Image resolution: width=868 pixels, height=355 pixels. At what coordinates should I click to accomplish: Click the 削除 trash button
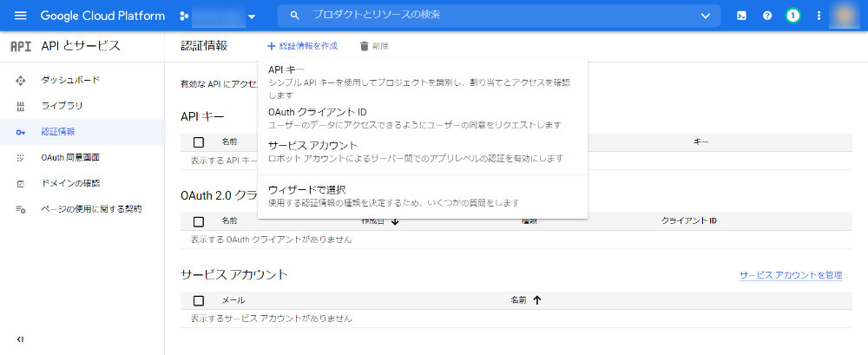374,46
